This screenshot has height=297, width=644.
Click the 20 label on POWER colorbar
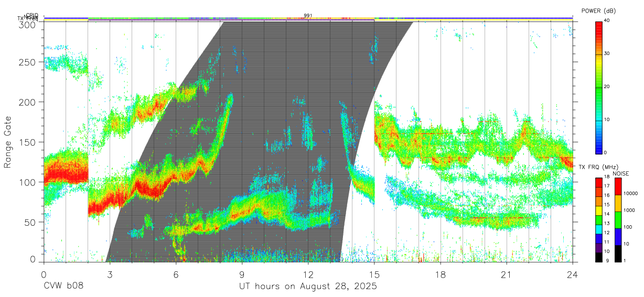(608, 86)
